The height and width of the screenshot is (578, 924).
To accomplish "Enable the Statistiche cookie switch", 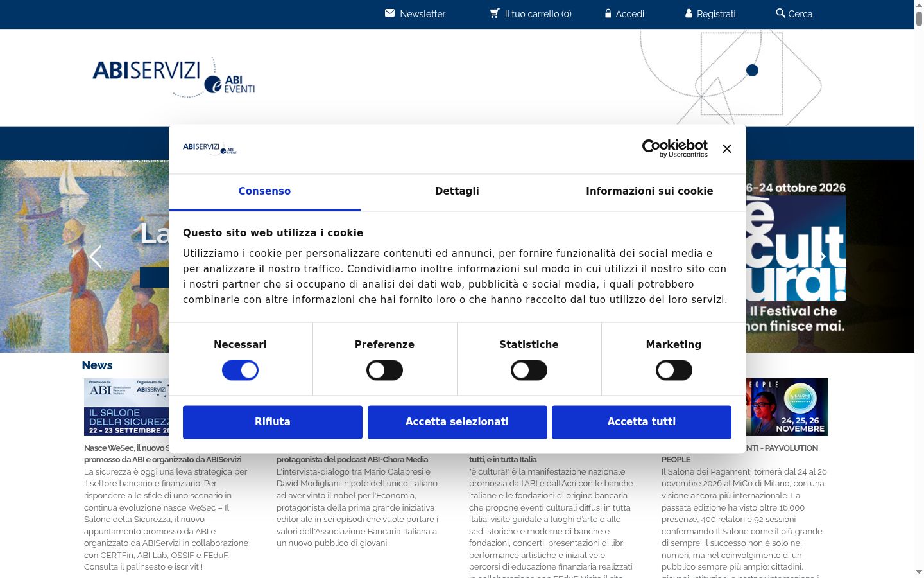I will tap(529, 370).
